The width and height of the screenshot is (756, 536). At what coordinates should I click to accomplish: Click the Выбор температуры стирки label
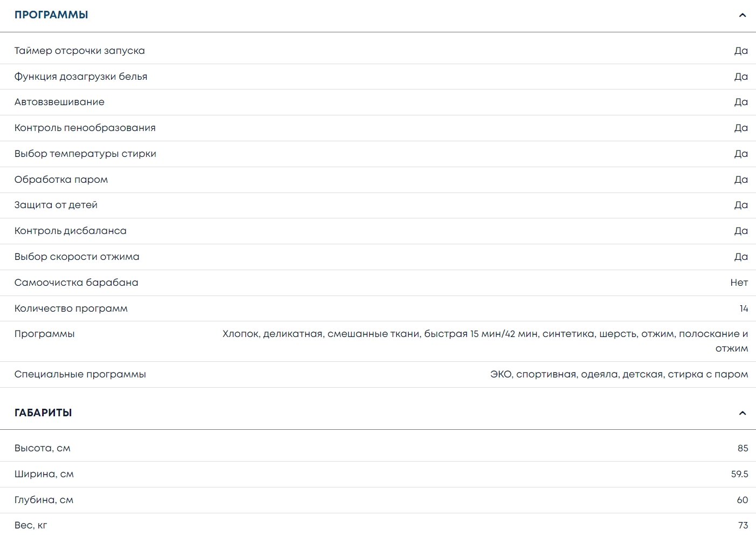(x=85, y=154)
